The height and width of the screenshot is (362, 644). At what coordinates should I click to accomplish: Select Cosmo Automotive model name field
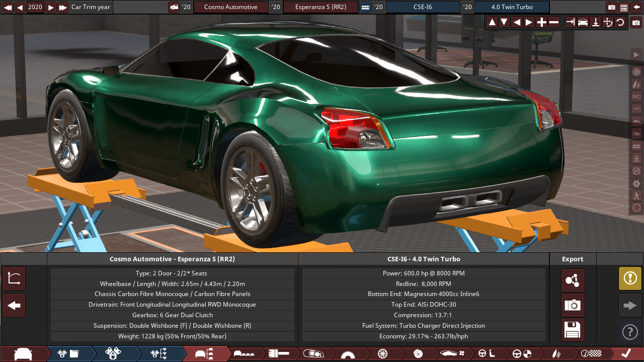pos(231,7)
